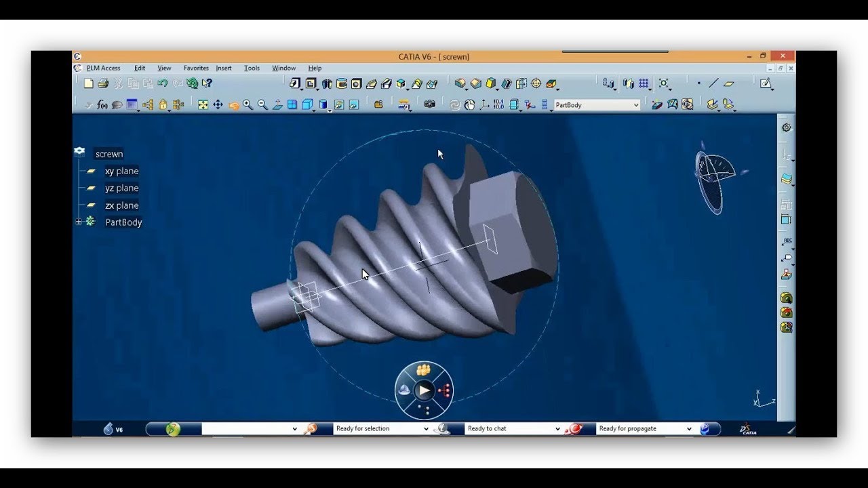Viewport: 868px width, 488px height.
Task: Expand the PartBody tree node
Action: tap(79, 222)
